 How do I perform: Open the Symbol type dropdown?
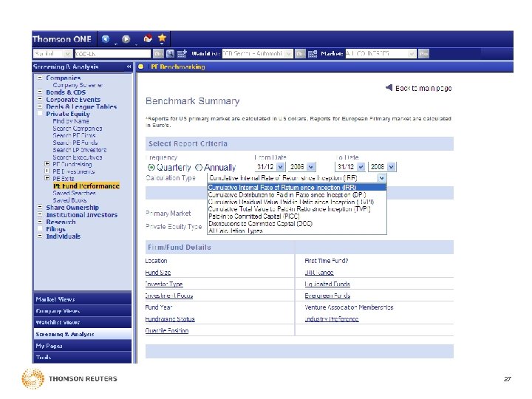pyautogui.click(x=68, y=54)
